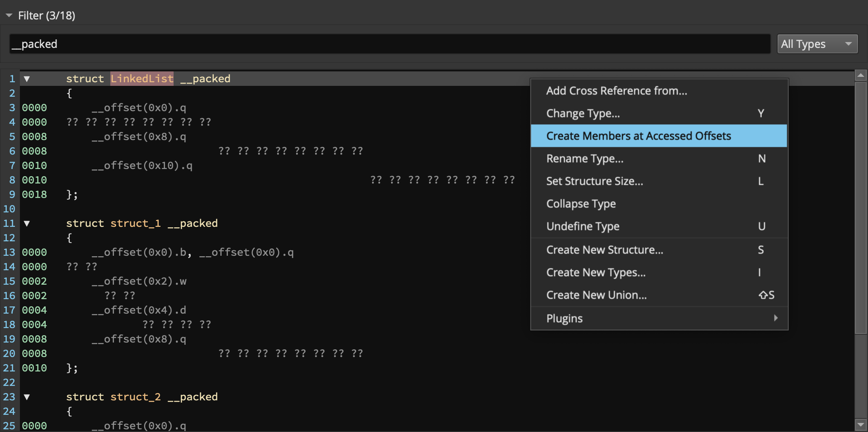Collapse the LinkedList struct definition
This screenshot has height=432, width=868.
[x=27, y=79]
